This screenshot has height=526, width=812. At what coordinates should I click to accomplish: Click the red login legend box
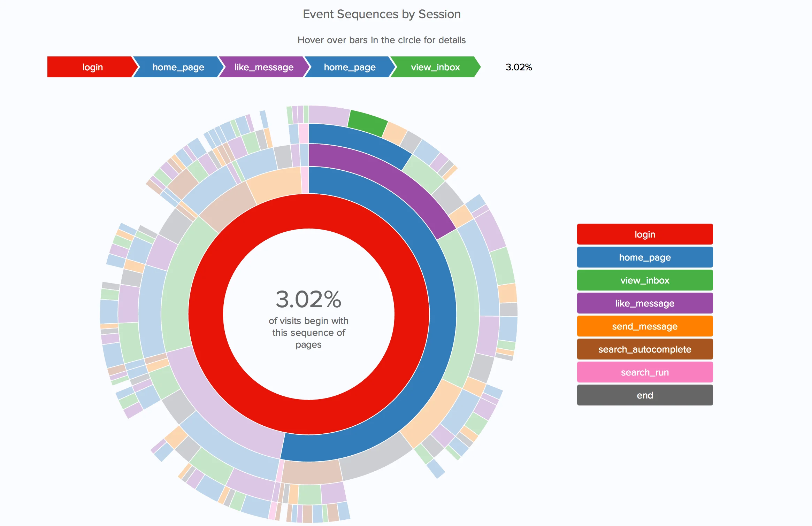point(644,234)
